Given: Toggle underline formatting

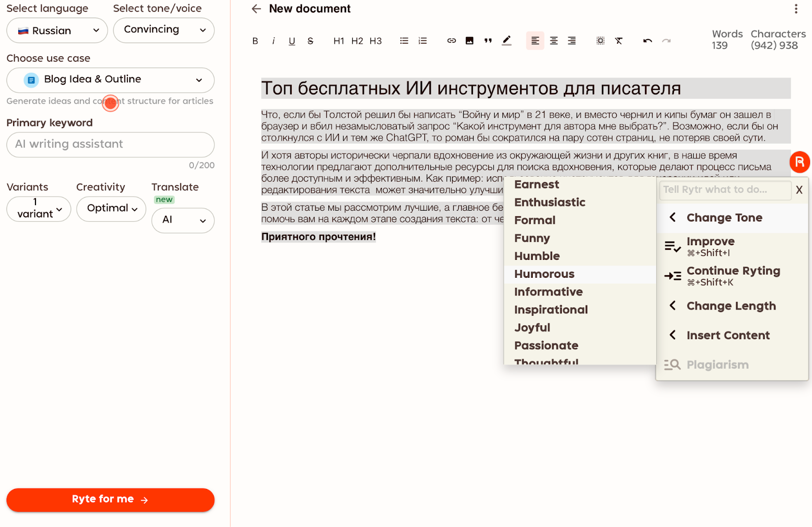Looking at the screenshot, I should (291, 41).
